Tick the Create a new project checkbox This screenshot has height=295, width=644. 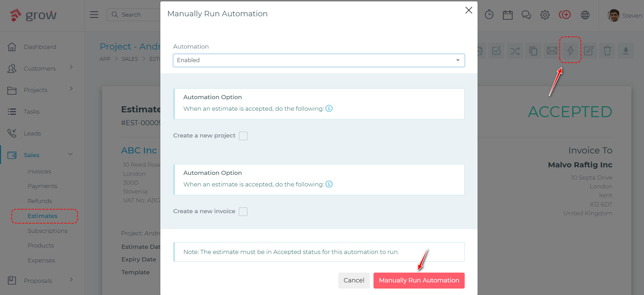[x=243, y=136]
